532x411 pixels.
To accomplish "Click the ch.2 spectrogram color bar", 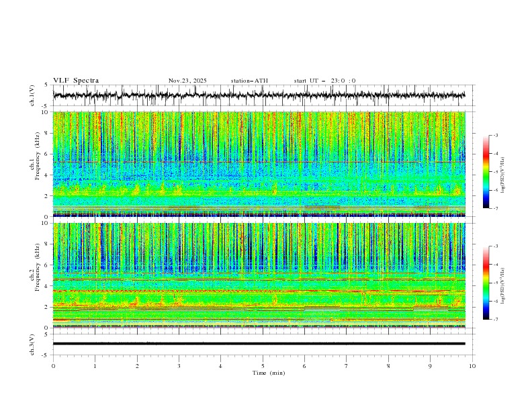I will (486, 283).
